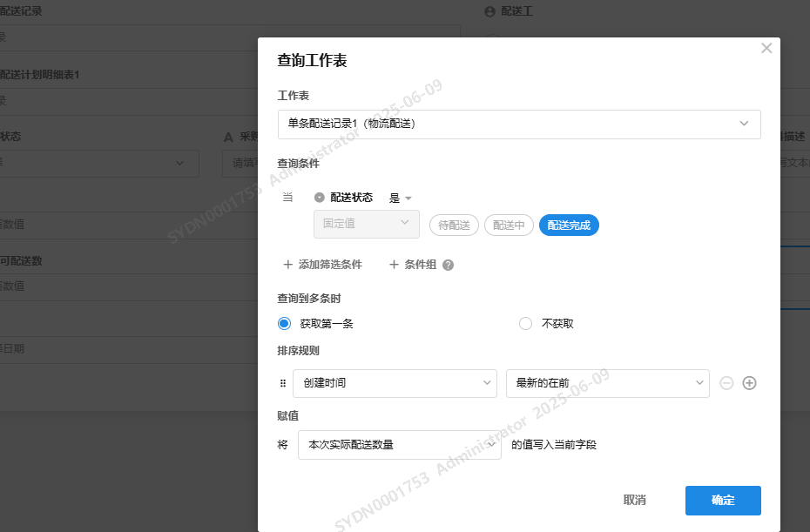Image resolution: width=810 pixels, height=532 pixels.
Task: Change the 是 condition operator
Action: point(400,199)
